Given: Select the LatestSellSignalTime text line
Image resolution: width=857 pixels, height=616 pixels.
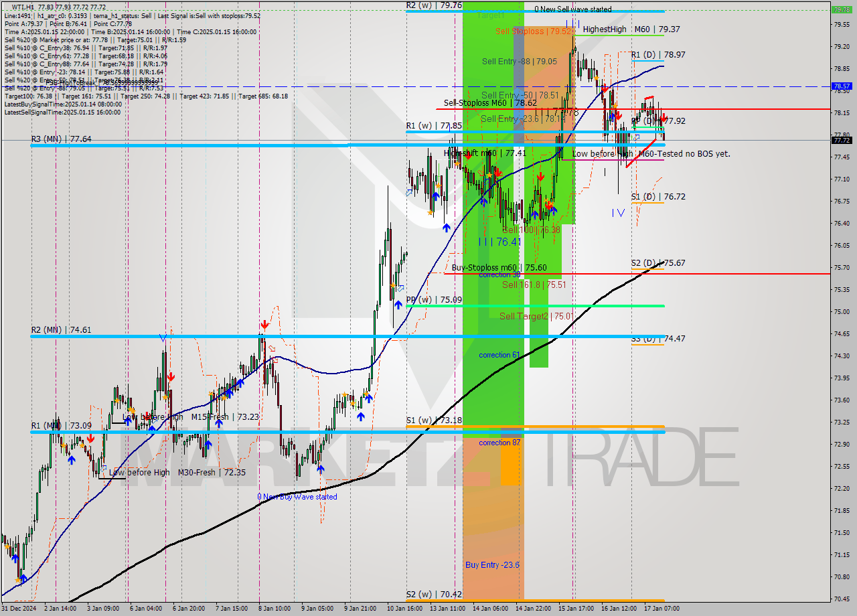Looking at the screenshot, I should [x=62, y=112].
